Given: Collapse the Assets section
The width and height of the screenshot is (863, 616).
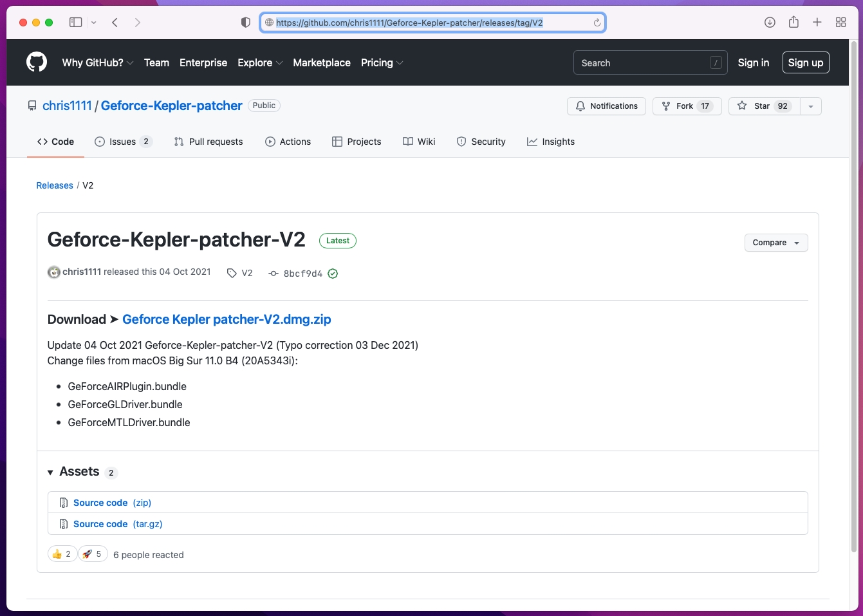Looking at the screenshot, I should pos(50,472).
